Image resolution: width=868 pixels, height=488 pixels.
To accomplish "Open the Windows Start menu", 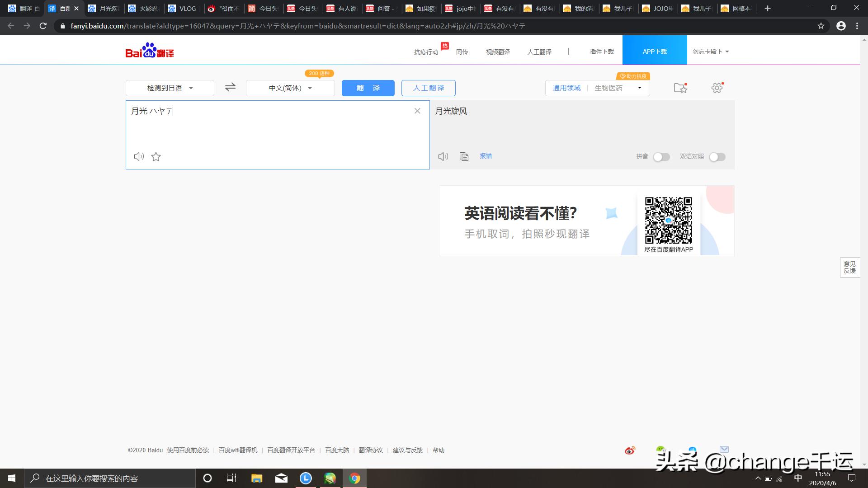I will 12,478.
